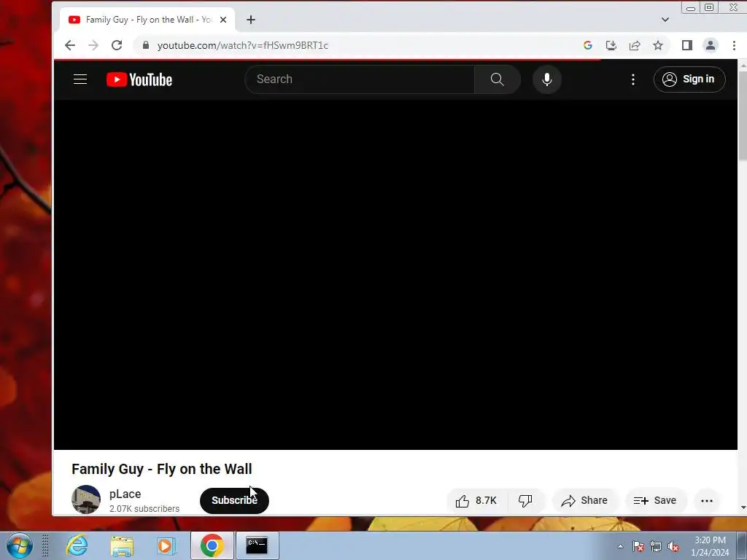This screenshot has width=747, height=560.
Task: Dislike the video with thumbs down
Action: (525, 501)
